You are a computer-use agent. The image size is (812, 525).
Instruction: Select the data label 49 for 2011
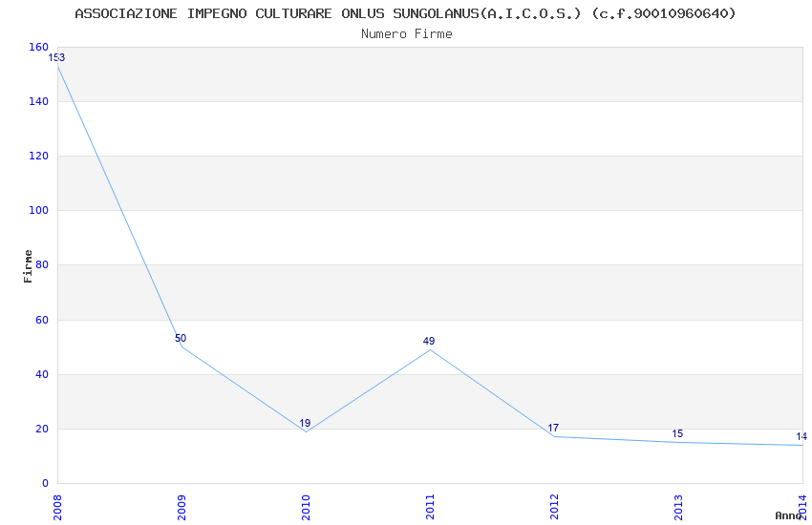pyautogui.click(x=429, y=341)
